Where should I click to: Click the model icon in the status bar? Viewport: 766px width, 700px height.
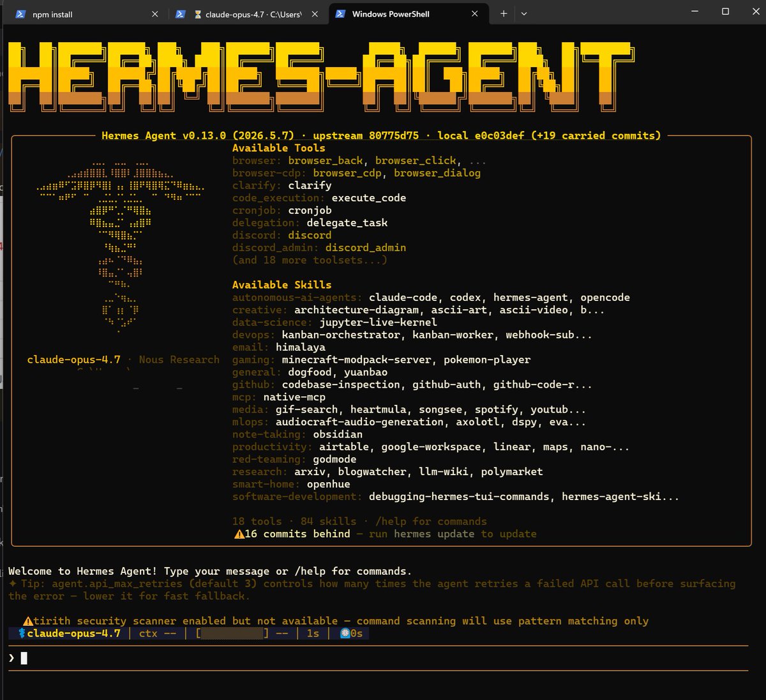tap(22, 634)
